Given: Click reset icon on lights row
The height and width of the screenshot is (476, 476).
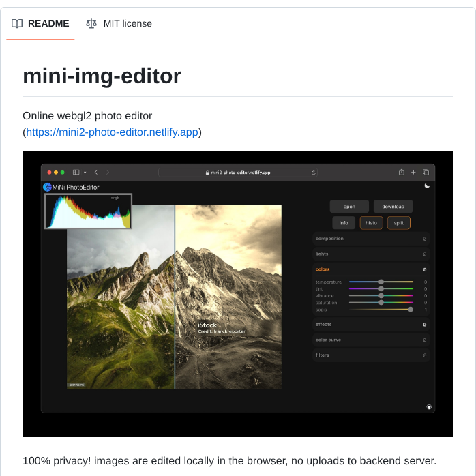Looking at the screenshot, I should (x=425, y=254).
